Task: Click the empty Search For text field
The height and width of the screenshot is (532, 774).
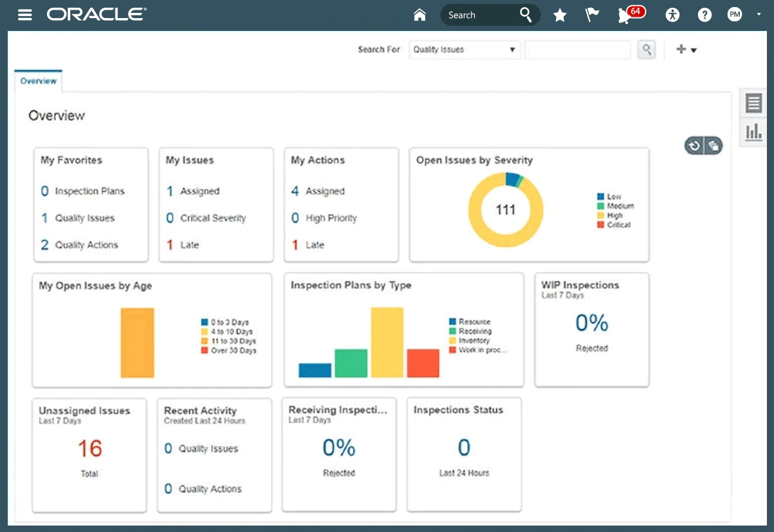Action: pyautogui.click(x=577, y=50)
